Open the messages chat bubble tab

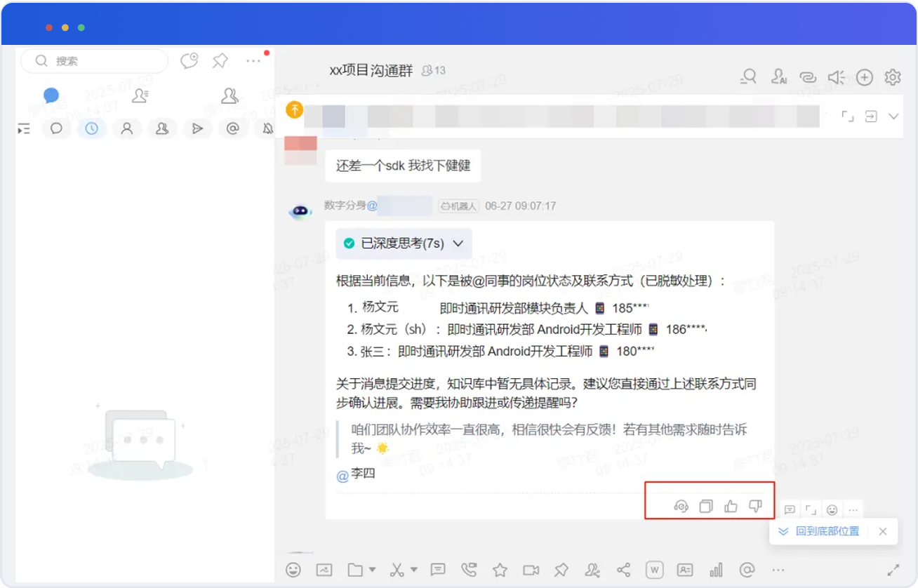coord(51,95)
